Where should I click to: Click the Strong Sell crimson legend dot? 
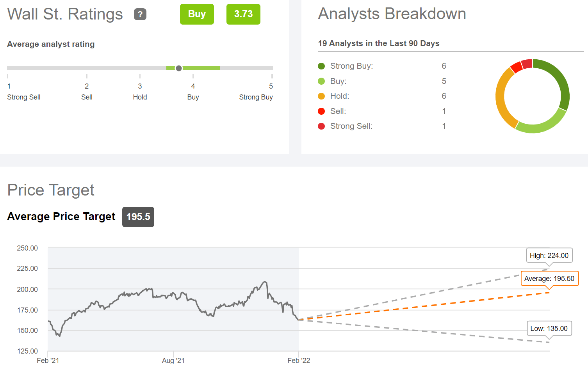point(321,126)
